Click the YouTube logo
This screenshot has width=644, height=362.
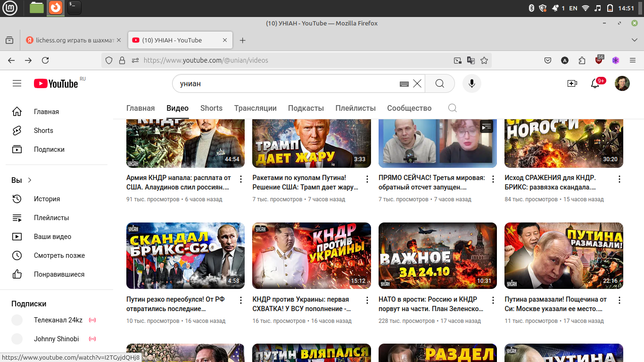coord(56,83)
